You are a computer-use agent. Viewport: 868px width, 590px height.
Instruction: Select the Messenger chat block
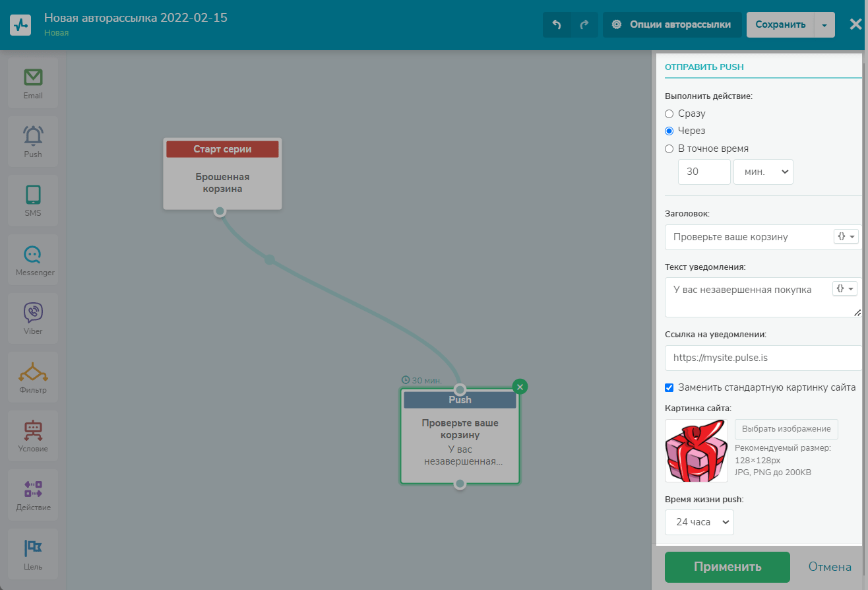click(33, 259)
